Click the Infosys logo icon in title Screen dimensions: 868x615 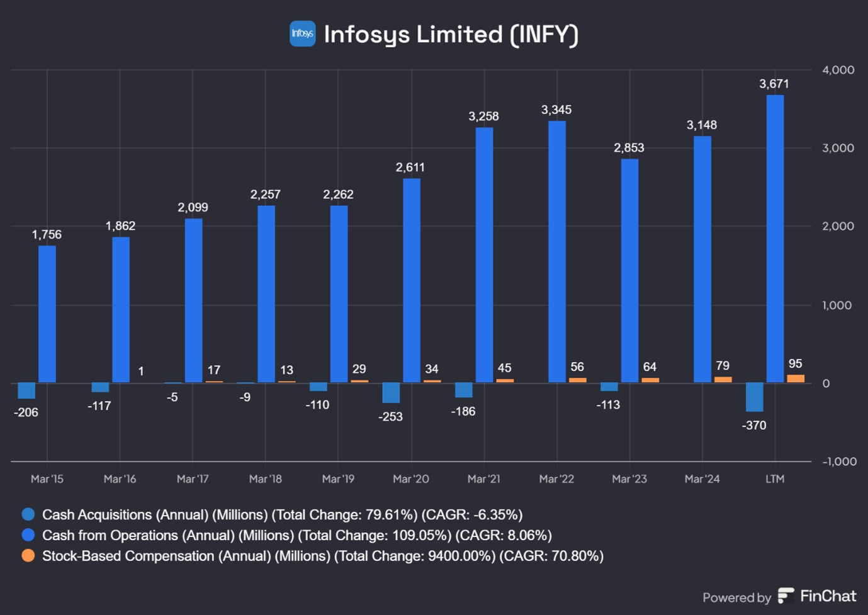click(x=302, y=33)
